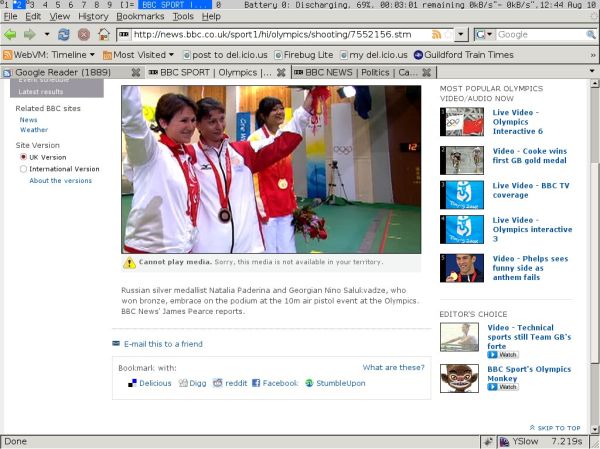The width and height of the screenshot is (600, 449).
Task: Open the File menu
Action: (10, 16)
